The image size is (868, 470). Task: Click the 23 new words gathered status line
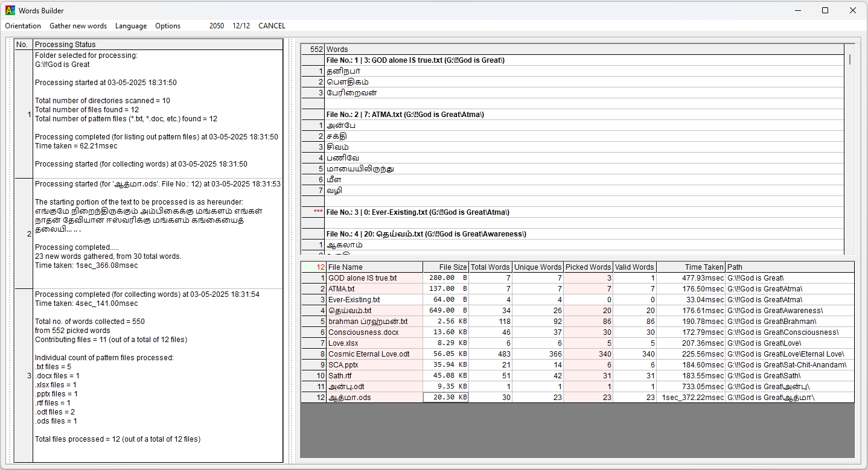pyautogui.click(x=108, y=256)
